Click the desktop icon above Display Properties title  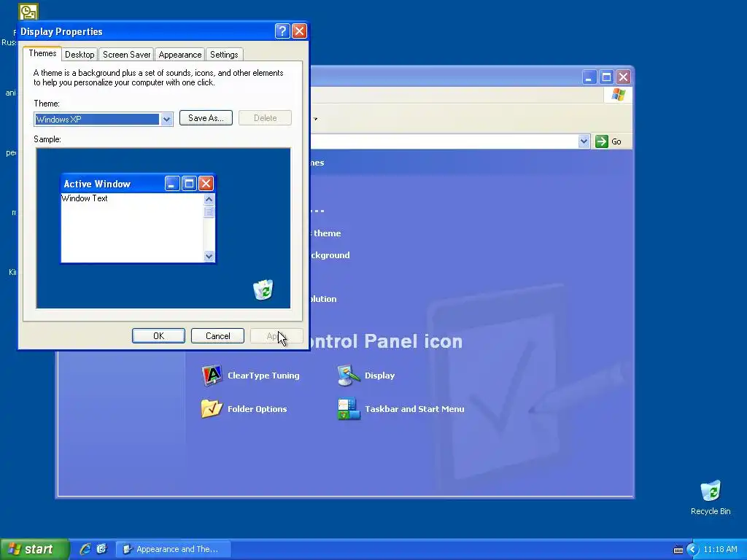pyautogui.click(x=28, y=12)
